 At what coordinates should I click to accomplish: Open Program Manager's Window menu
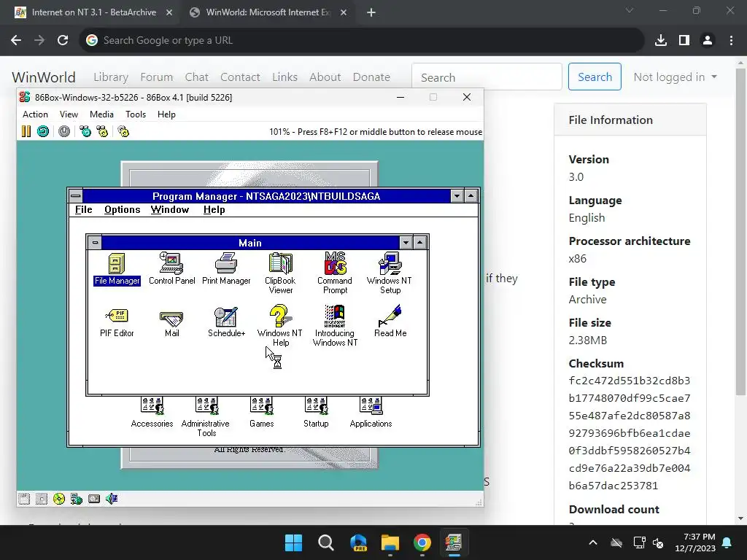pyautogui.click(x=169, y=209)
